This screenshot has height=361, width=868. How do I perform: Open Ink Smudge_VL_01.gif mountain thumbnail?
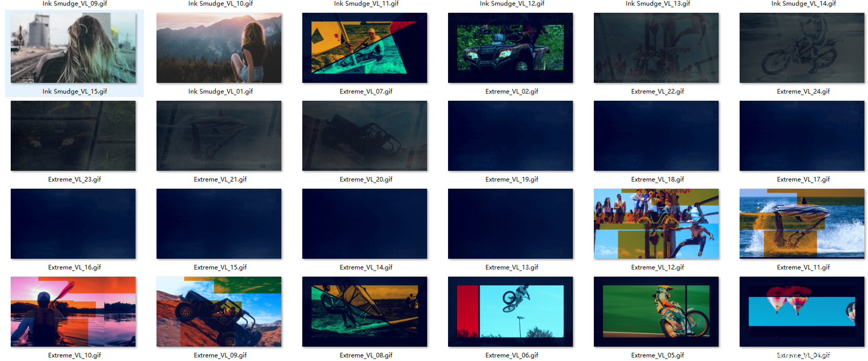point(219,48)
